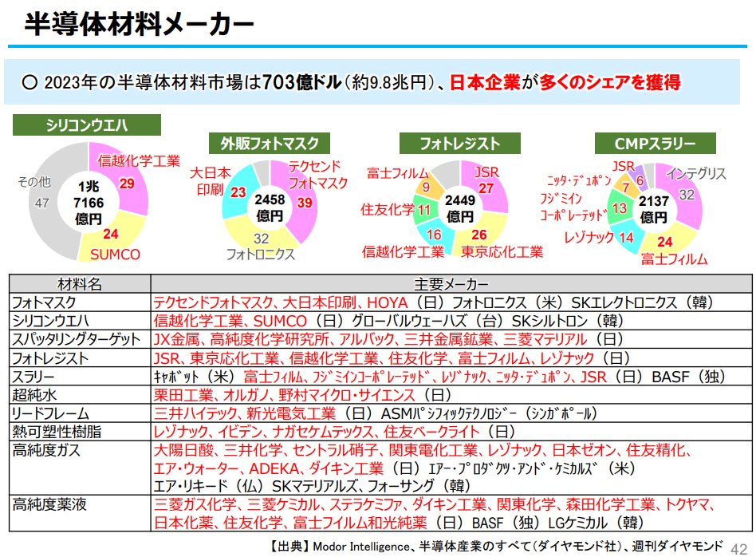Click the 1兆7166億円 center value

pyautogui.click(x=89, y=203)
